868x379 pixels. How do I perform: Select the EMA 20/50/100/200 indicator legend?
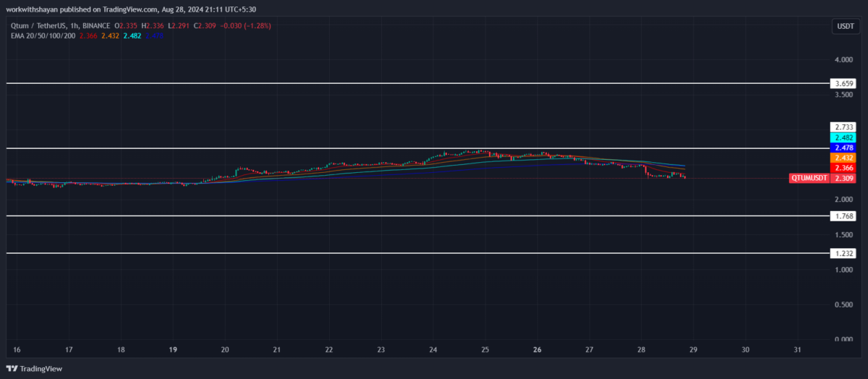[x=42, y=35]
